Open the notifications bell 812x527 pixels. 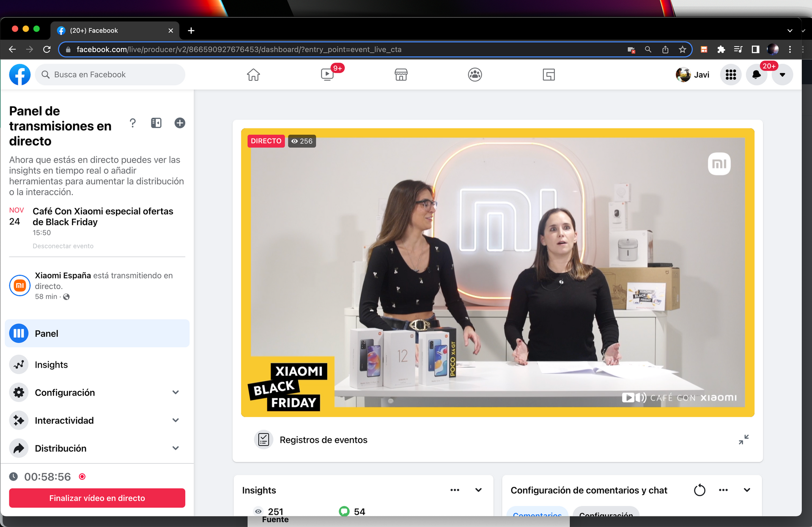pos(757,75)
